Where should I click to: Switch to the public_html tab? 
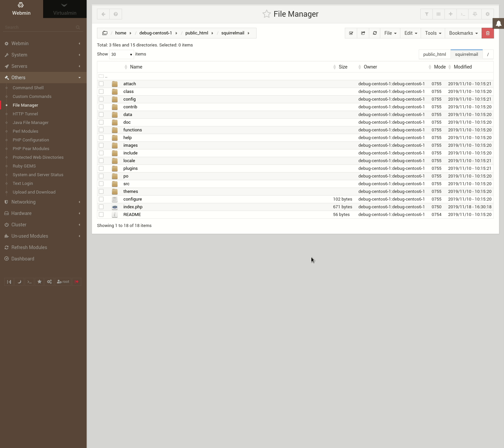tap(434, 54)
